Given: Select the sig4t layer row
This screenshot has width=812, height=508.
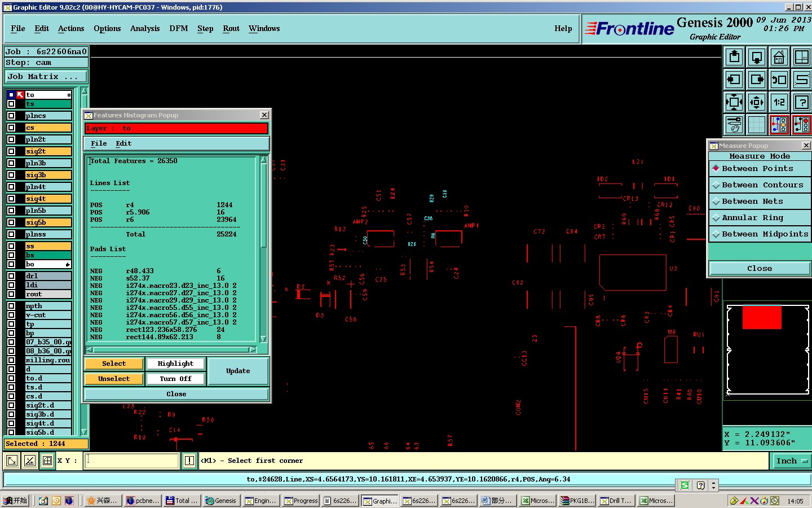Looking at the screenshot, I should point(48,199).
